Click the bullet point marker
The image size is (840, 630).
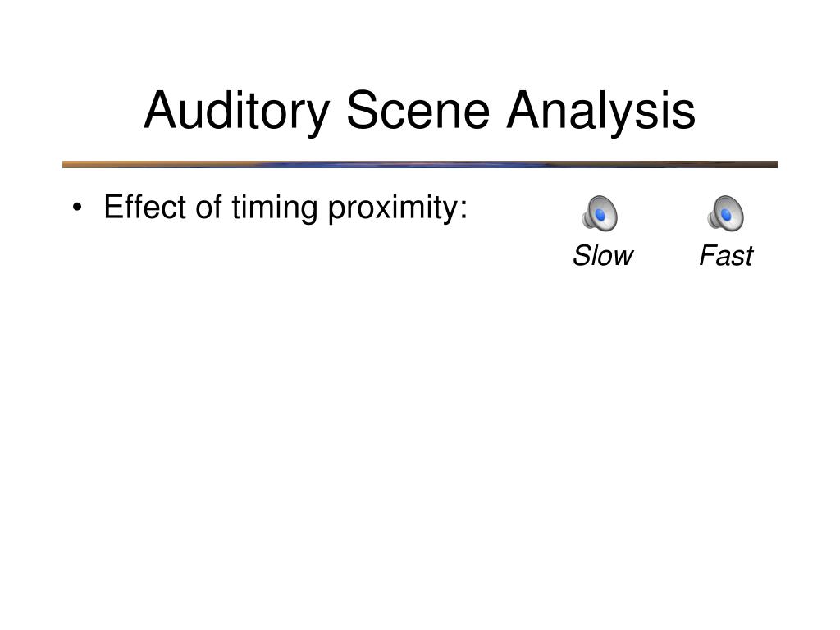[78, 208]
